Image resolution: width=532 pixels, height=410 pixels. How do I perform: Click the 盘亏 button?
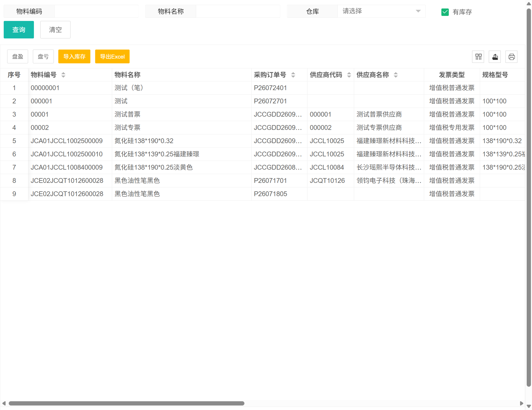click(43, 56)
